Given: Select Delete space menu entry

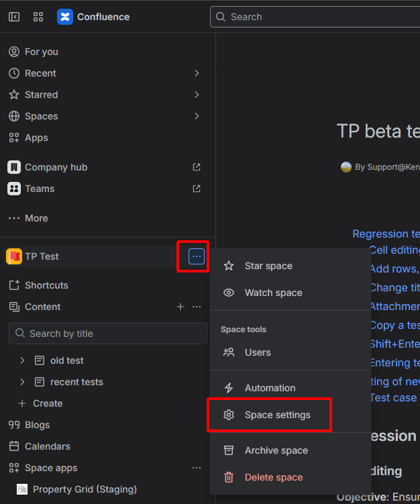Looking at the screenshot, I should click(273, 477).
